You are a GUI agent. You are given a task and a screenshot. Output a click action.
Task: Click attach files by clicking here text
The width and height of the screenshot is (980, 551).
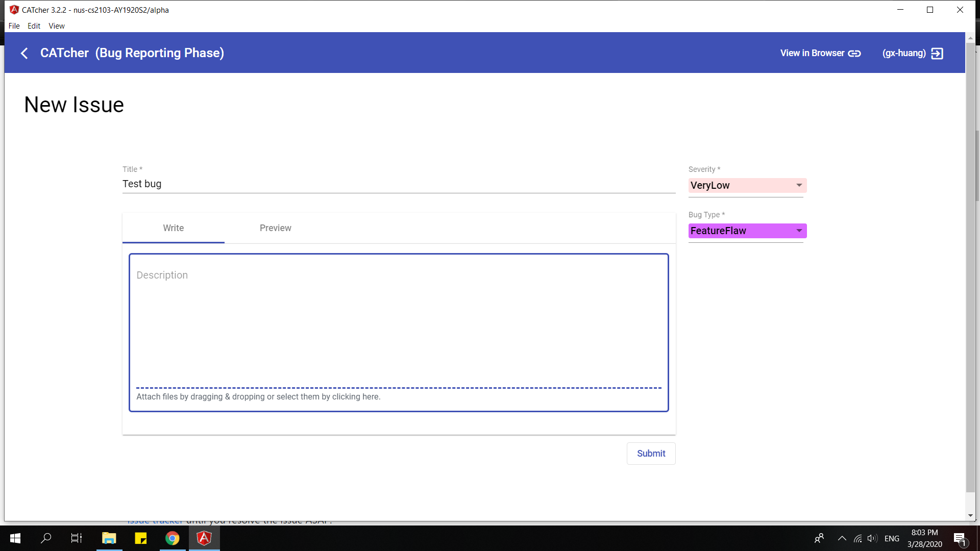(258, 397)
